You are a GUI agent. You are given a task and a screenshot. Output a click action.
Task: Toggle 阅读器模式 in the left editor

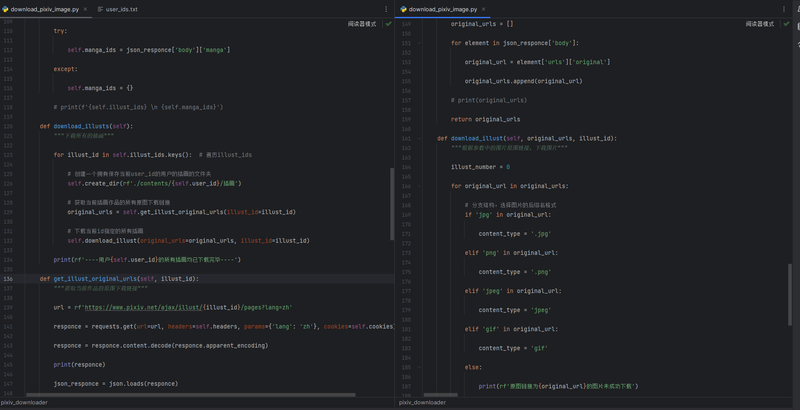pos(362,24)
